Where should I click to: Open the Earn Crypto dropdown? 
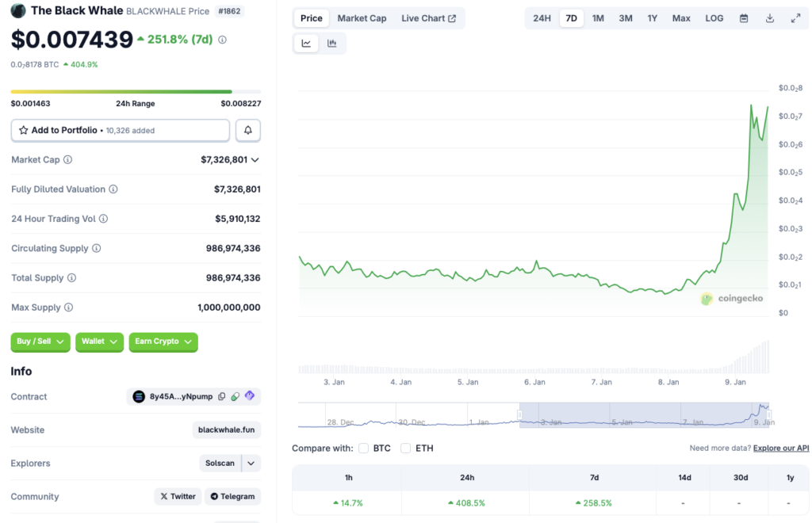coord(163,342)
